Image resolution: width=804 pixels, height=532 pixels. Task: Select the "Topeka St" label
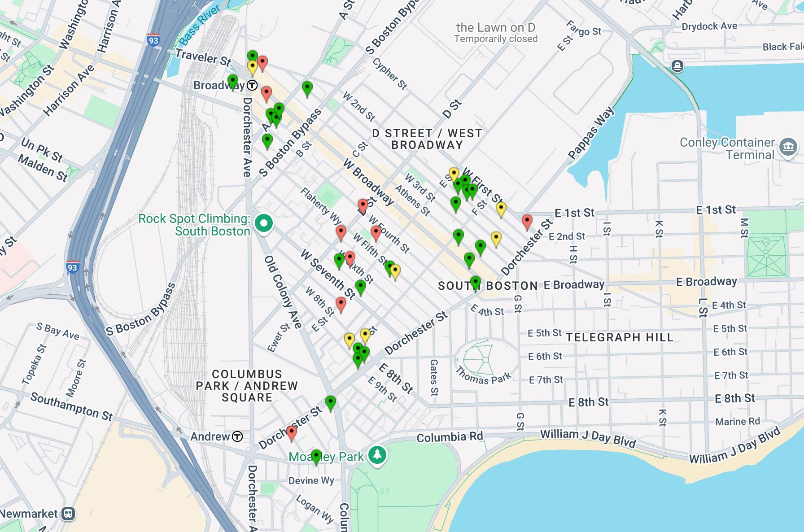tap(34, 365)
